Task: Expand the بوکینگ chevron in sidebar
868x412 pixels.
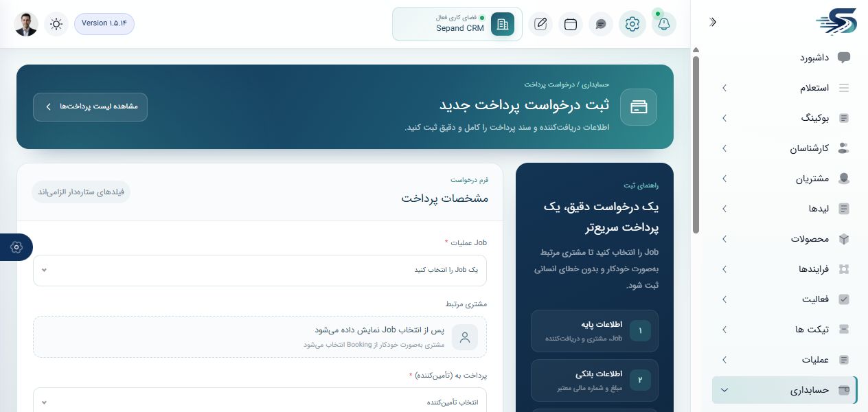Action: [x=724, y=118]
